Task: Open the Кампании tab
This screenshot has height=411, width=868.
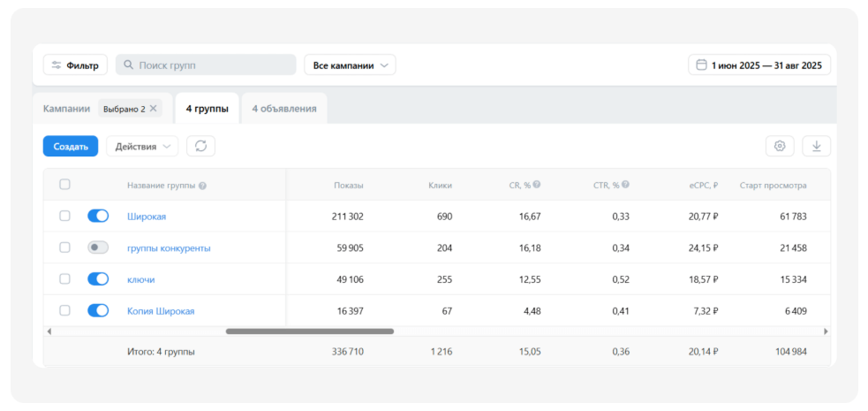Action: (66, 109)
